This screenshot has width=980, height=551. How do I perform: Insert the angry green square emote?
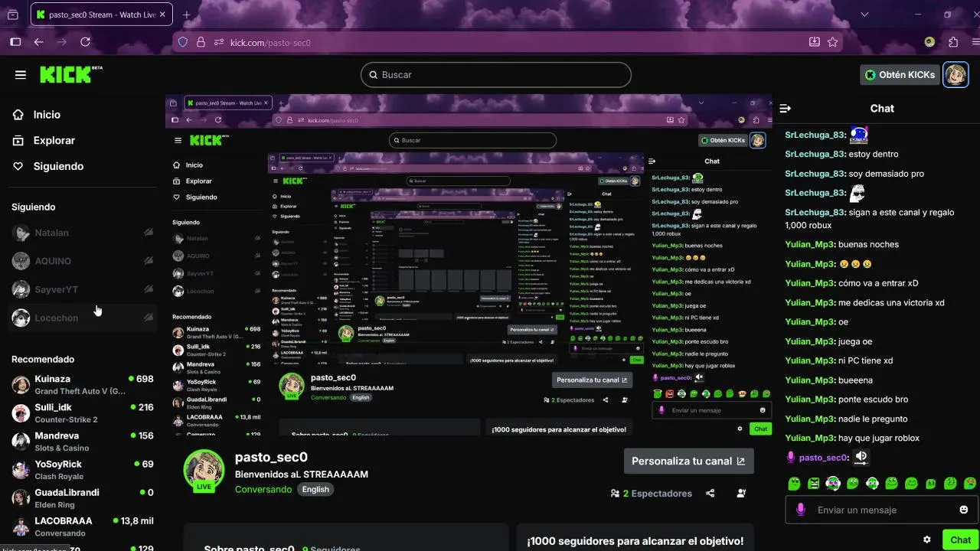point(813,483)
